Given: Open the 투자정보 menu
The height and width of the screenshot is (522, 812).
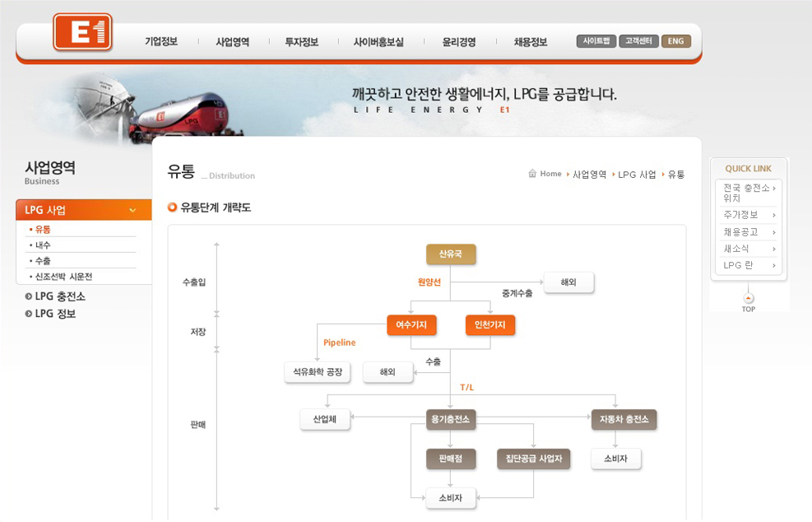Looking at the screenshot, I should pyautogui.click(x=301, y=42).
